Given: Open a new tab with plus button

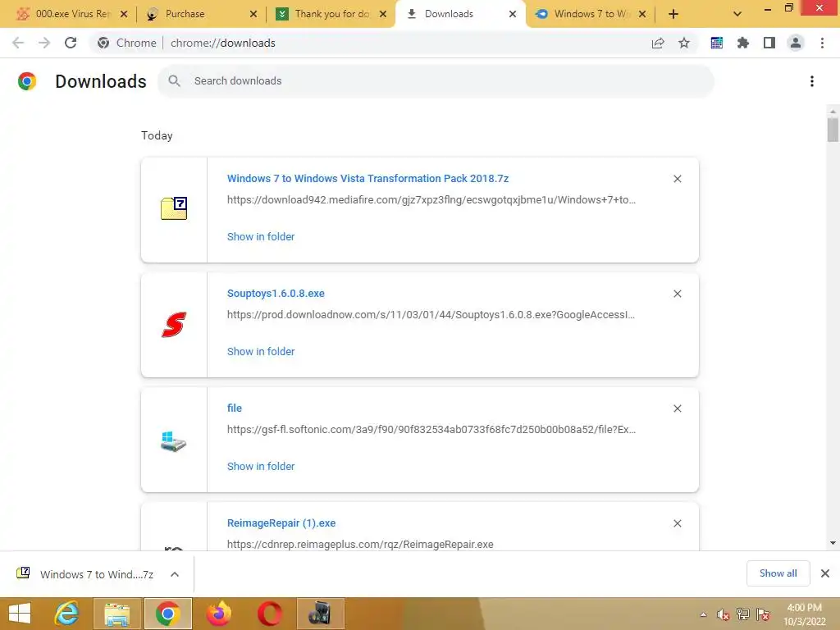Looking at the screenshot, I should pos(673,15).
